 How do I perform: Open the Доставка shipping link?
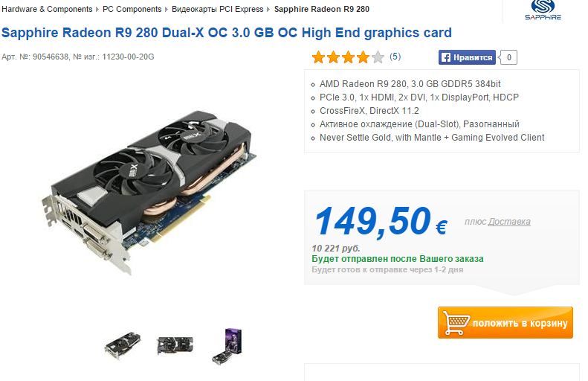[509, 222]
